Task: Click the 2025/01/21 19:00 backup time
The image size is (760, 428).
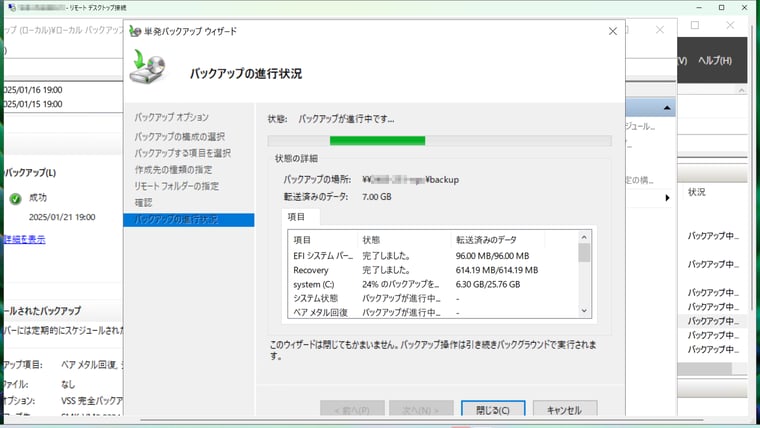Action: point(62,217)
